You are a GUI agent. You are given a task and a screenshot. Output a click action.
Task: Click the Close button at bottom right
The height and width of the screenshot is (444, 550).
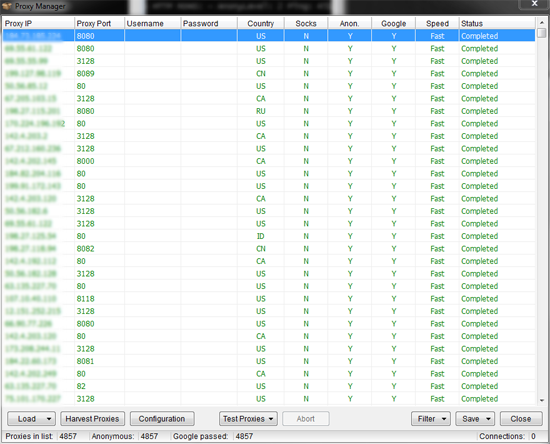[521, 419]
